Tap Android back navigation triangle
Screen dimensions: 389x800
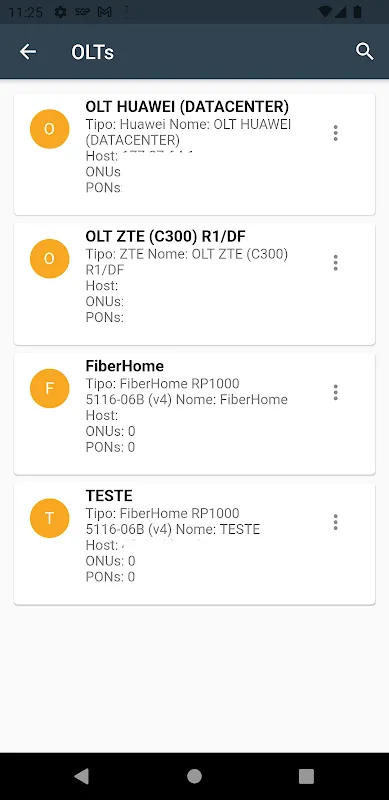tap(82, 776)
